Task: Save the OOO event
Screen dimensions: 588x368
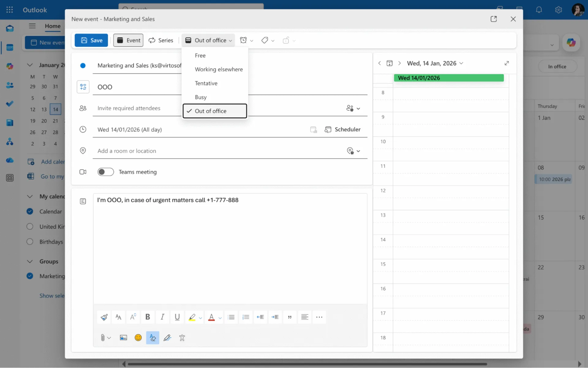Action: coord(91,40)
